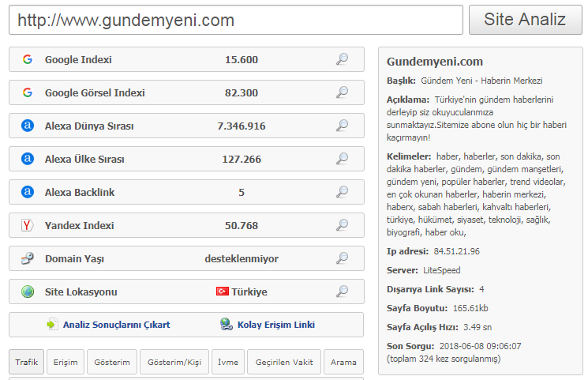This screenshot has height=380, width=588.
Task: Click page load speed 3.49 sn
Action: [x=478, y=327]
